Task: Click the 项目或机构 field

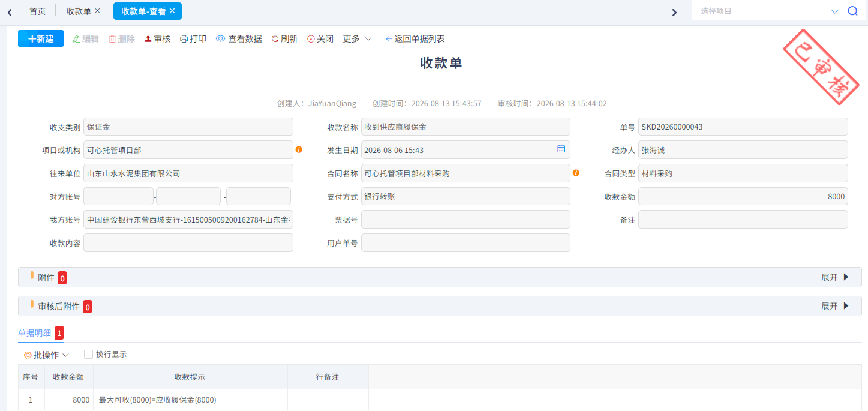Action: coord(188,150)
